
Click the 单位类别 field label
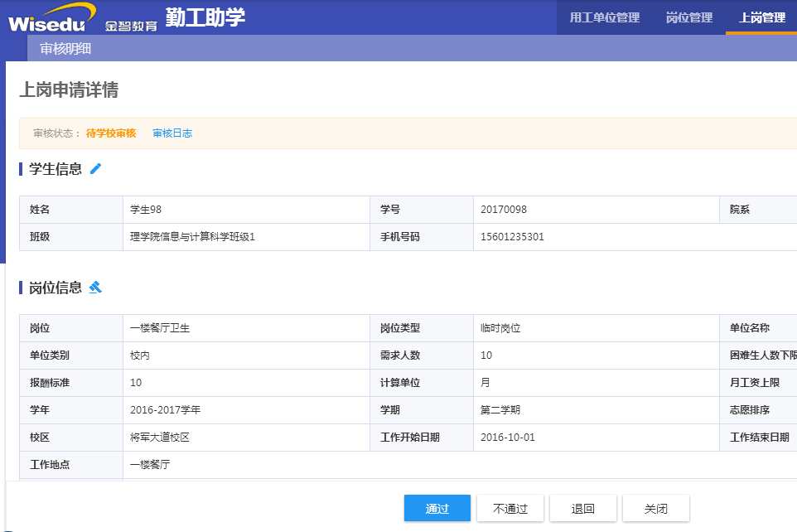coord(50,355)
